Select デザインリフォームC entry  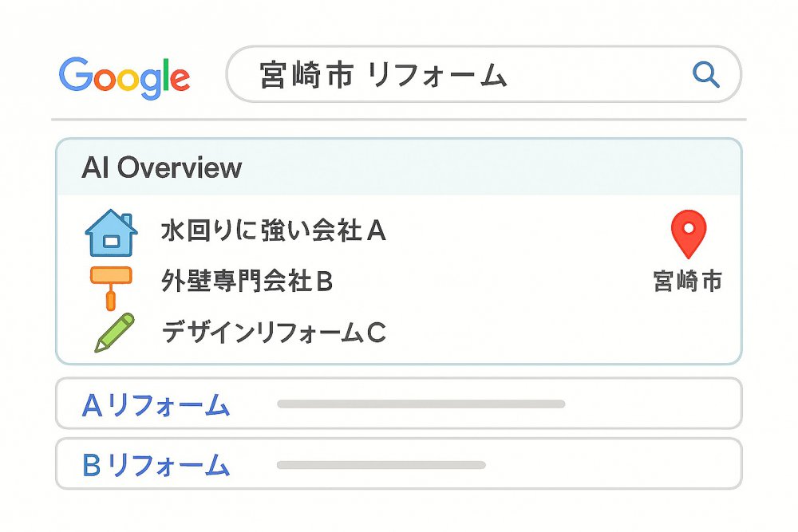tap(274, 333)
